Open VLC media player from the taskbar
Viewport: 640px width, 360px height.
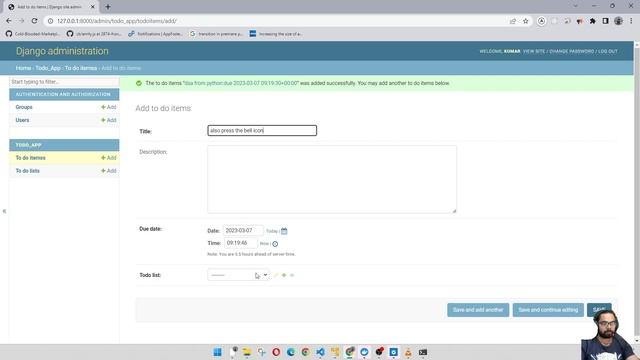point(408,352)
